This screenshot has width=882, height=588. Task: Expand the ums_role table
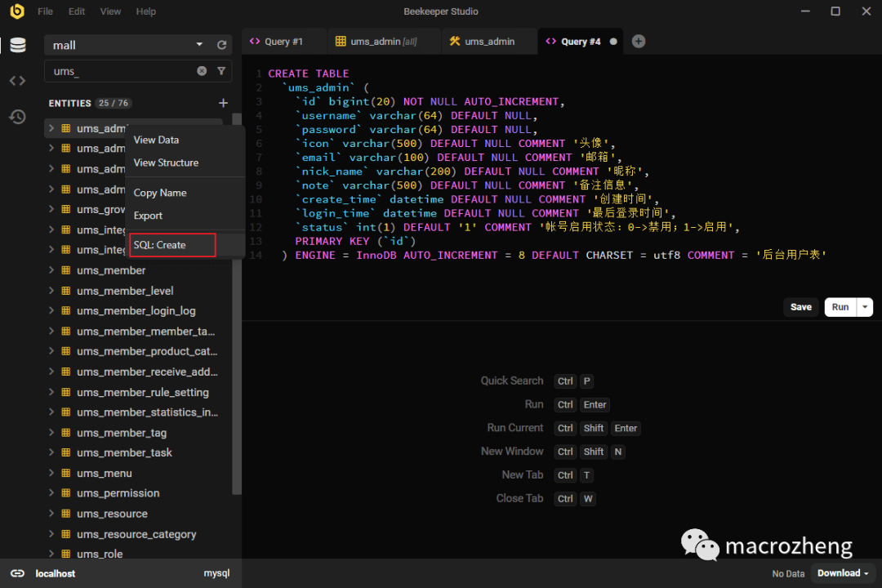pyautogui.click(x=51, y=554)
